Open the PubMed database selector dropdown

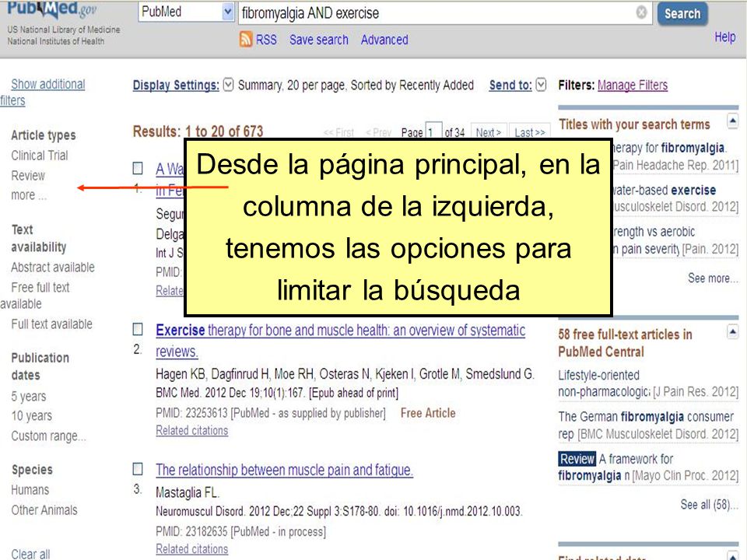pos(186,12)
